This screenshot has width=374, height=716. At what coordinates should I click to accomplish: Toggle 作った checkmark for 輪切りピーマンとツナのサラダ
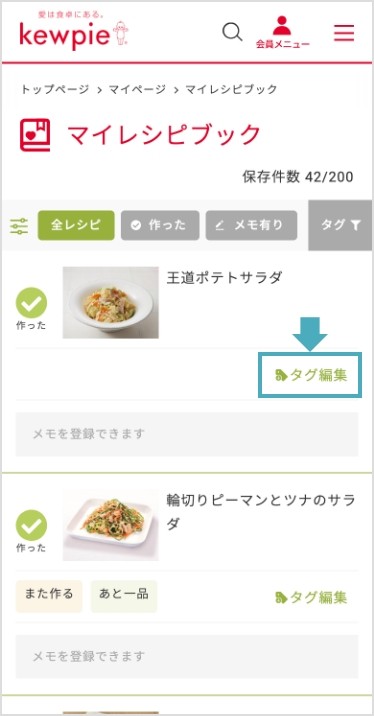[31, 525]
